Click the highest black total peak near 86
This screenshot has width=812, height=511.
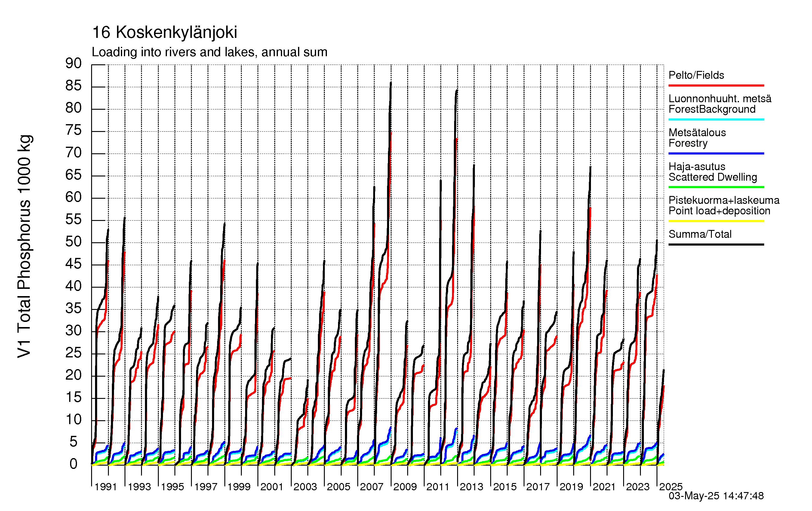click(x=391, y=83)
